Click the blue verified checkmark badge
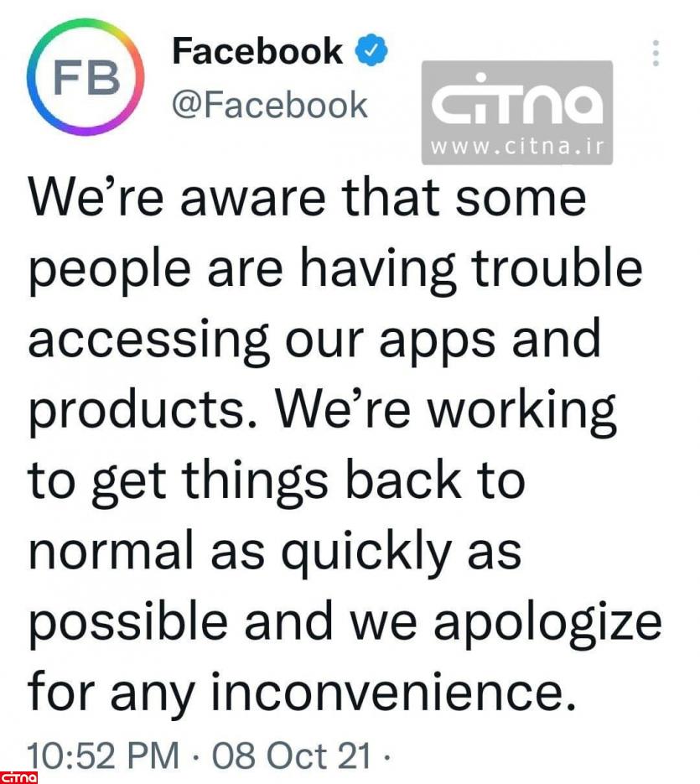 pyautogui.click(x=372, y=51)
